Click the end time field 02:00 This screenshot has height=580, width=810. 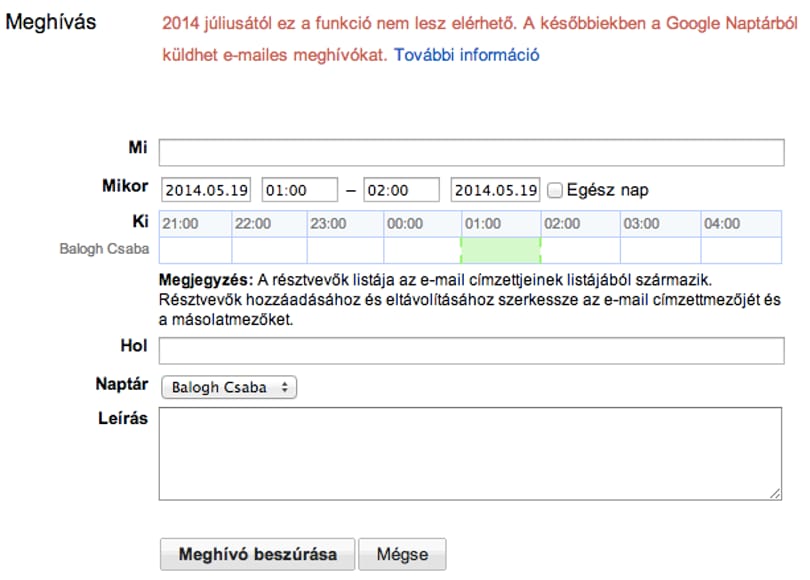pyautogui.click(x=401, y=190)
